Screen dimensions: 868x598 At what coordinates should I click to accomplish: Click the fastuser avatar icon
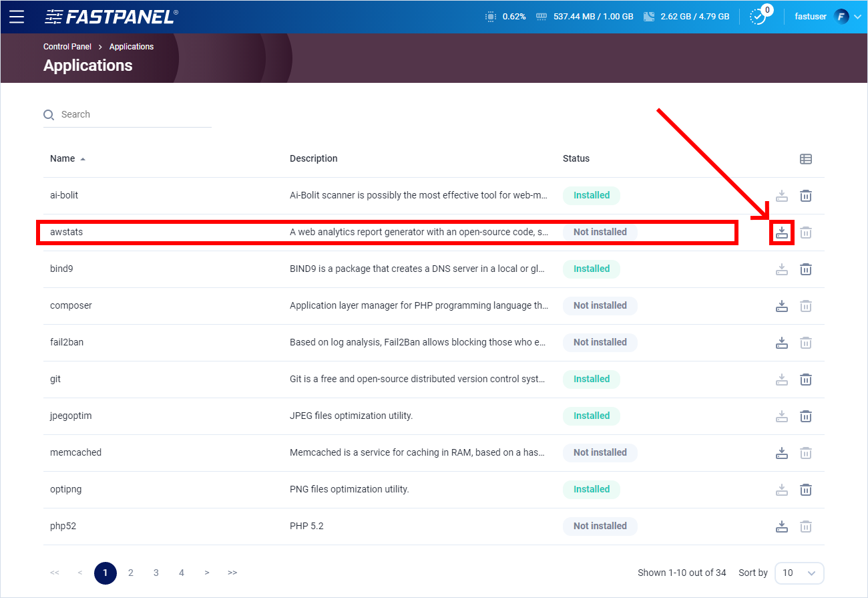pos(841,17)
